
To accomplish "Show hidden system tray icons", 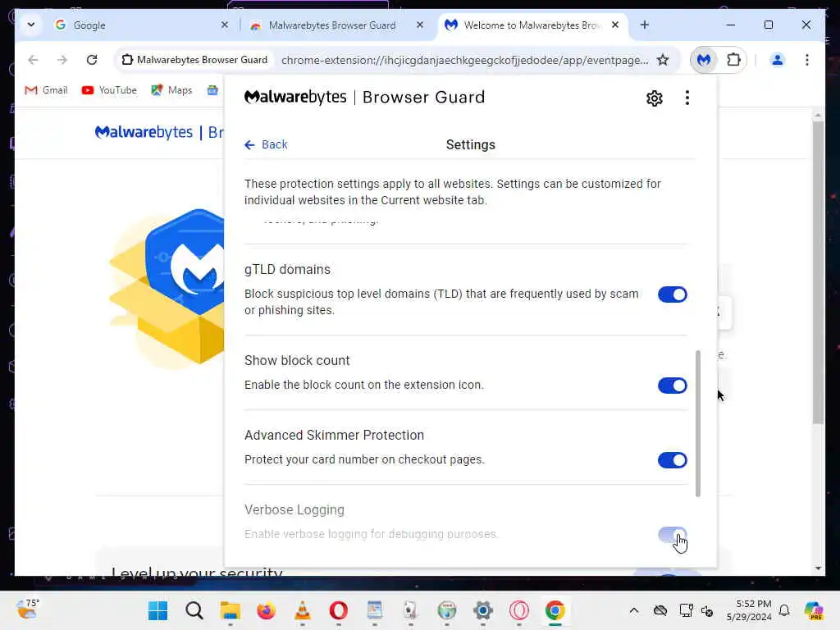I will 634,610.
